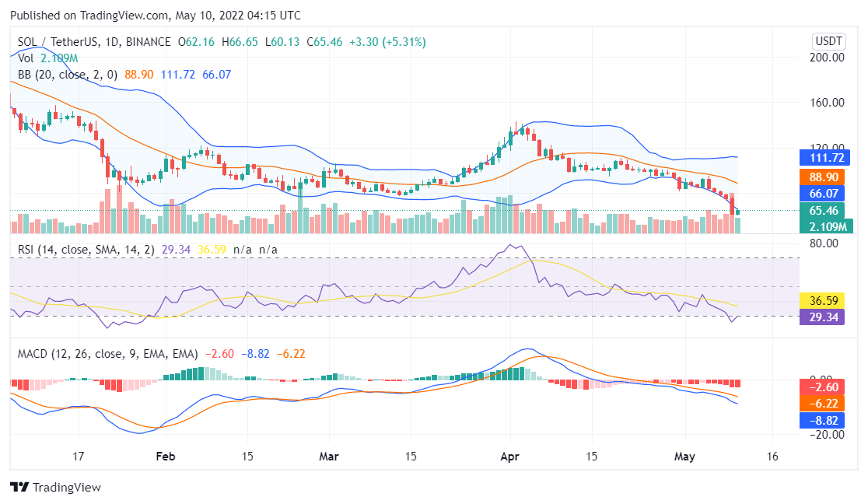Click the blue 111.72 upper band price tag
868x504 pixels.
pyautogui.click(x=829, y=158)
